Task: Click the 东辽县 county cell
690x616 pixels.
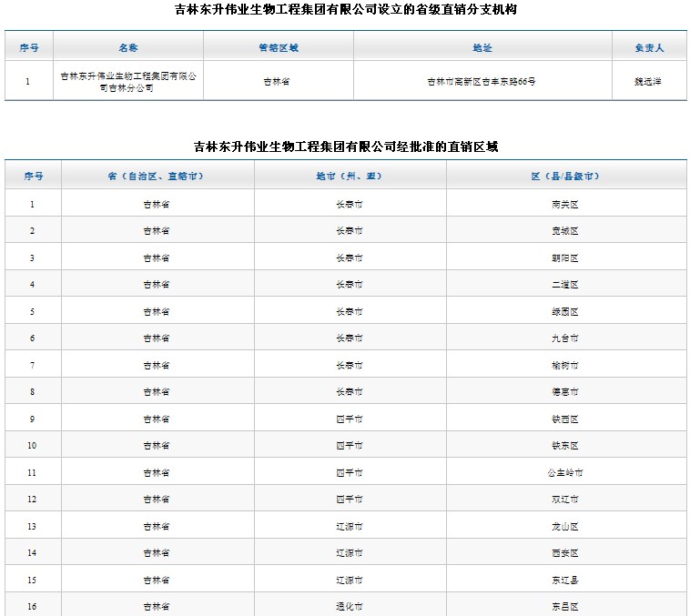Action: pos(565,581)
